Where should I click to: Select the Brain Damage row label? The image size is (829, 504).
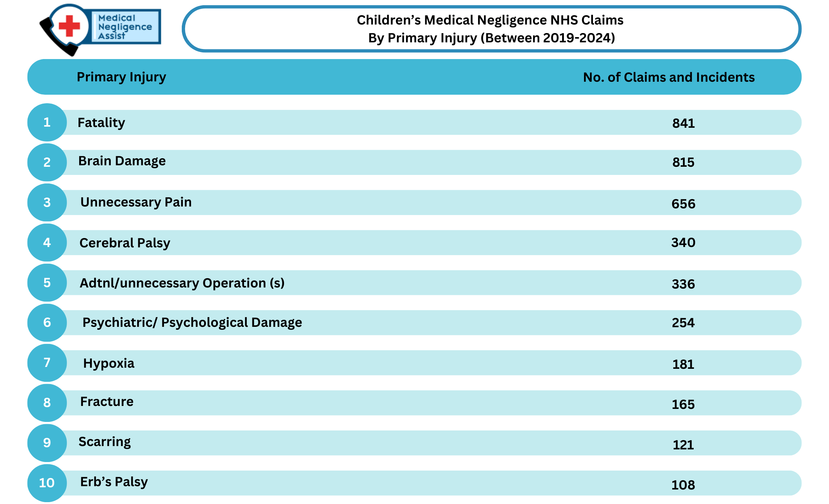(122, 161)
